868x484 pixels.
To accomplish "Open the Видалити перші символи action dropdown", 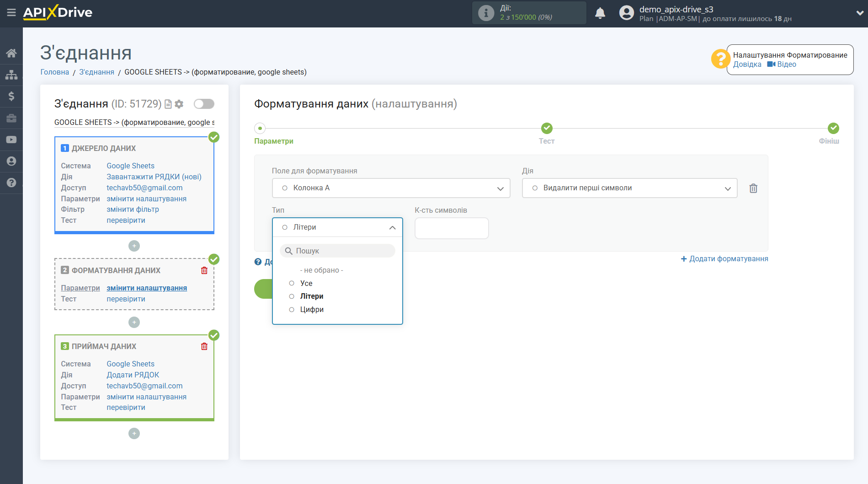I will pos(629,188).
